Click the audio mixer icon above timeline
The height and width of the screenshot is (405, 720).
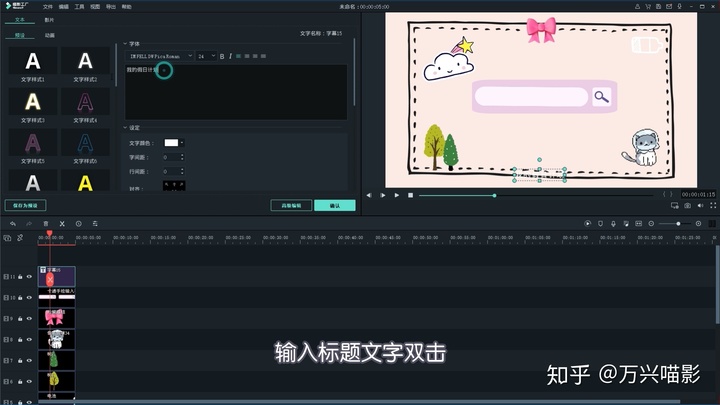[626, 224]
